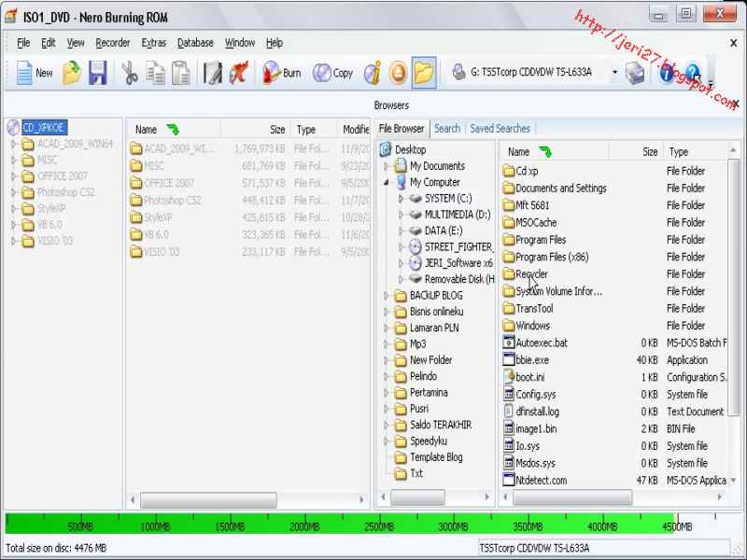
Task: Open the Database menu
Action: [x=195, y=43]
